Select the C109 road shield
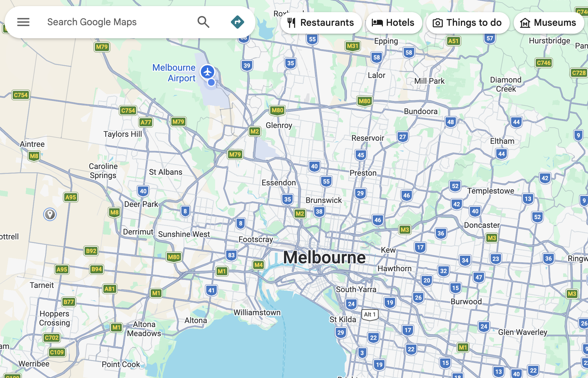The height and width of the screenshot is (378, 588). tap(57, 352)
